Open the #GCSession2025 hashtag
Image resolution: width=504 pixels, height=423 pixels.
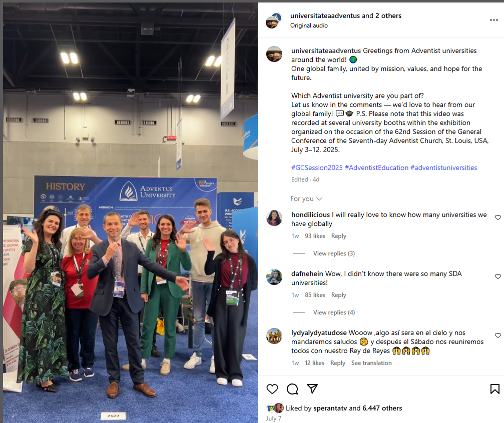[317, 167]
